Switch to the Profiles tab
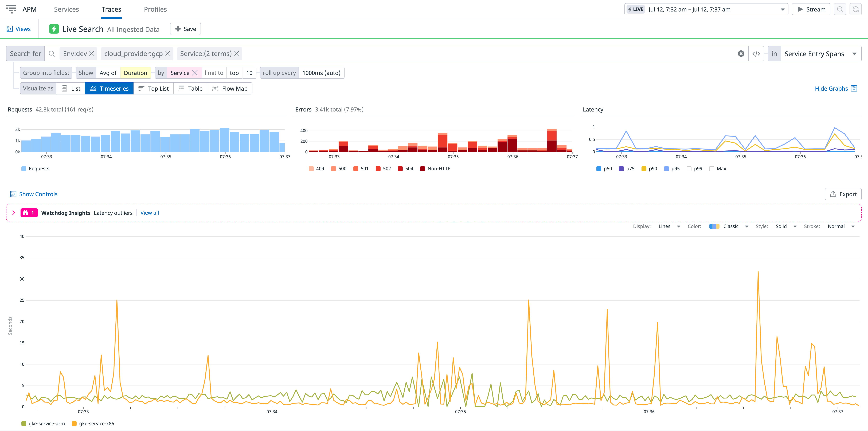 pyautogui.click(x=155, y=9)
